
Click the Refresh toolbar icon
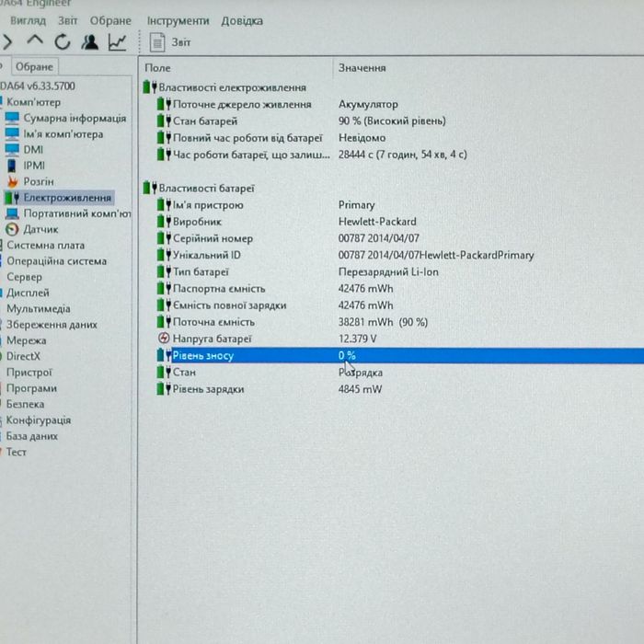63,42
